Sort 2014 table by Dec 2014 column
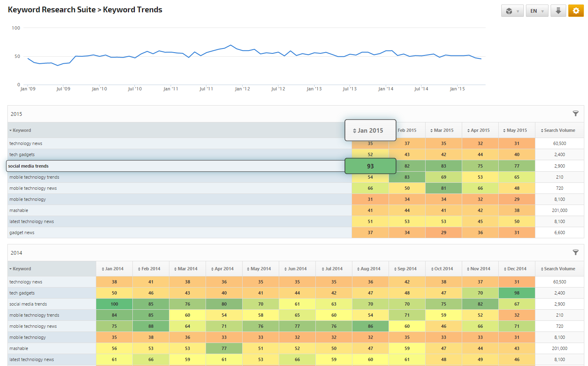This screenshot has width=588, height=366. point(516,269)
